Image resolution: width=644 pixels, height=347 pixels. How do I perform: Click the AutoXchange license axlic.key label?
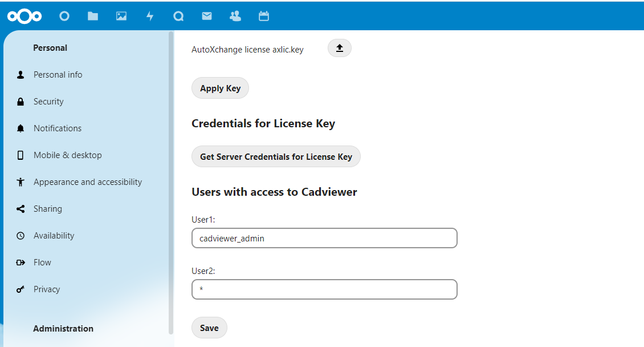pyautogui.click(x=248, y=50)
